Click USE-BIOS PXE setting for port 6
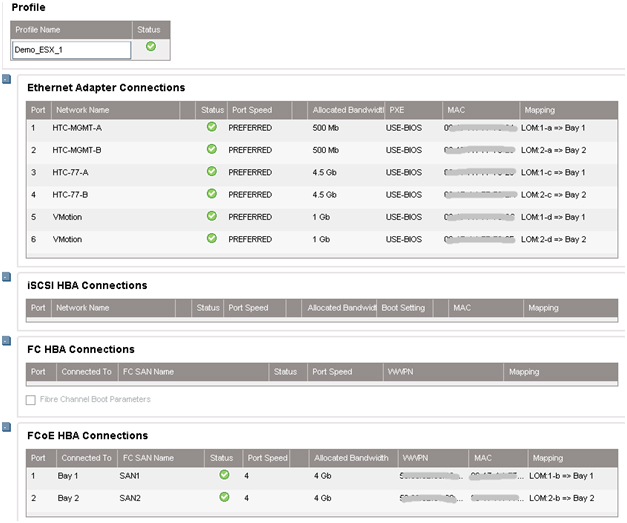 (x=403, y=240)
